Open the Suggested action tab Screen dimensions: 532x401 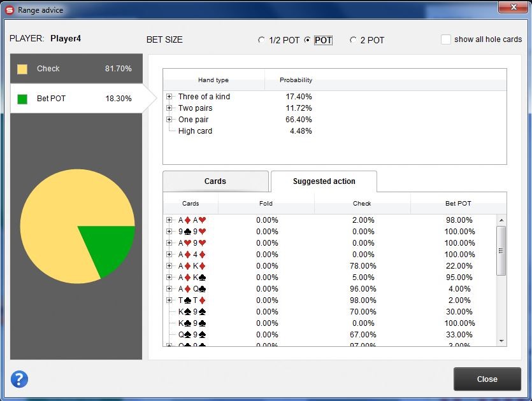tap(324, 181)
